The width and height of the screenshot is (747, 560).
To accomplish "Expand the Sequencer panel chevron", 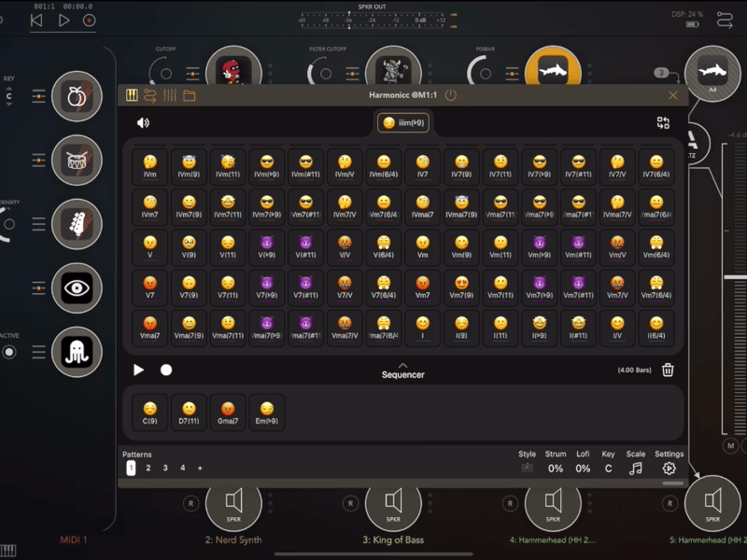I will 403,365.
